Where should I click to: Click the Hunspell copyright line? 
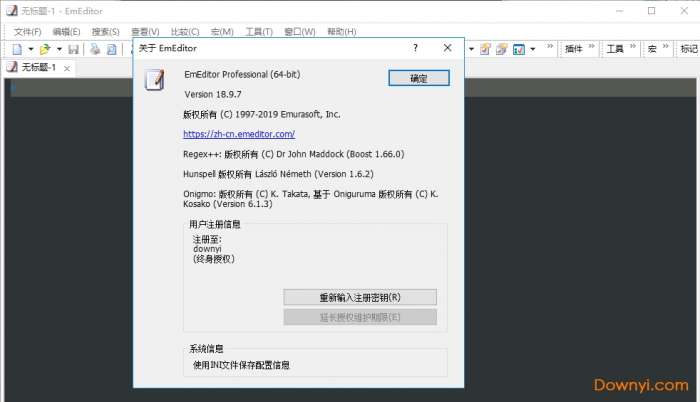point(278,174)
